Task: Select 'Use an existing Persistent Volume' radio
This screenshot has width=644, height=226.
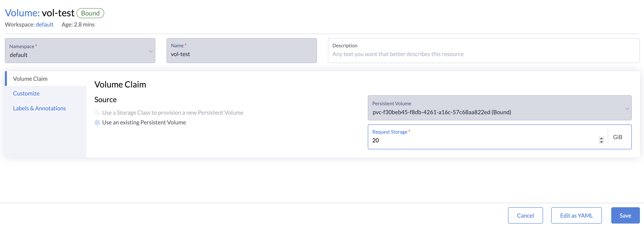Action: 97,123
